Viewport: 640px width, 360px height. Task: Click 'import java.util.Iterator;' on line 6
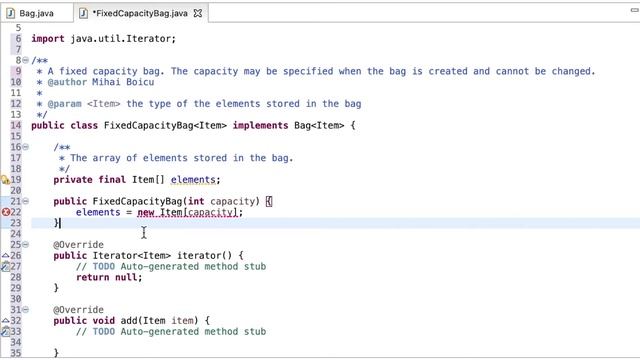point(104,39)
